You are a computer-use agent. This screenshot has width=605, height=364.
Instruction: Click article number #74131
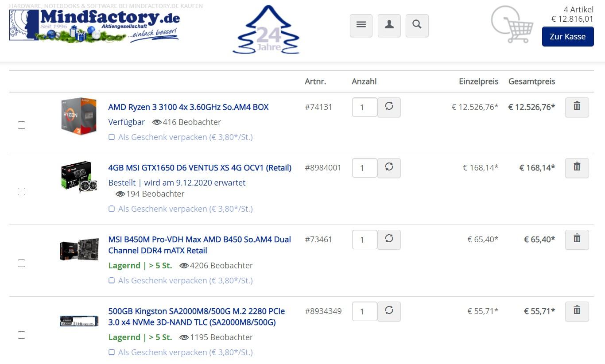tap(318, 107)
